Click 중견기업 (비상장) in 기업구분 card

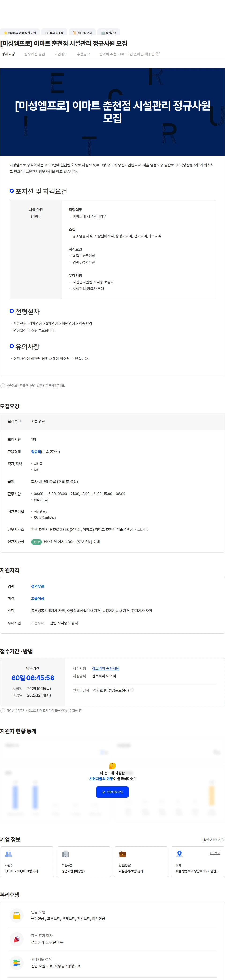tap(73, 871)
